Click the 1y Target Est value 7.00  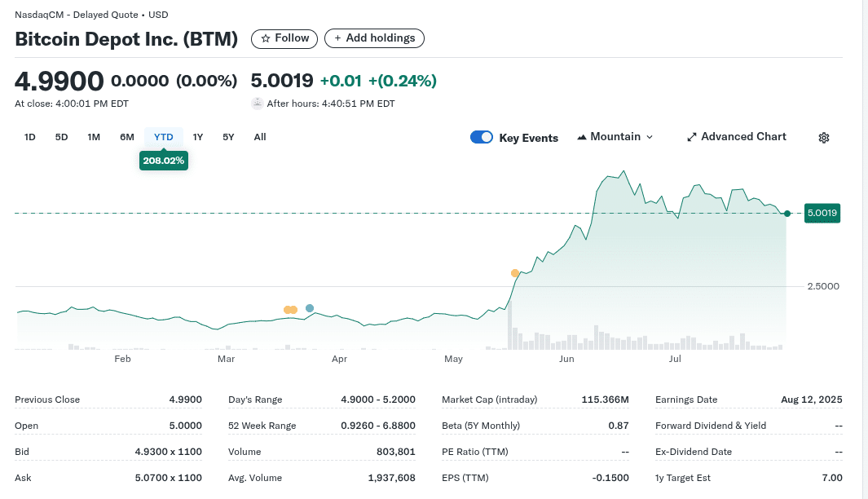[832, 478]
